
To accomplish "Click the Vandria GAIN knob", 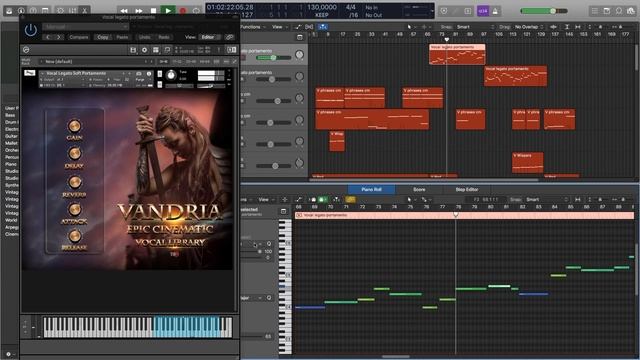I will [x=74, y=126].
